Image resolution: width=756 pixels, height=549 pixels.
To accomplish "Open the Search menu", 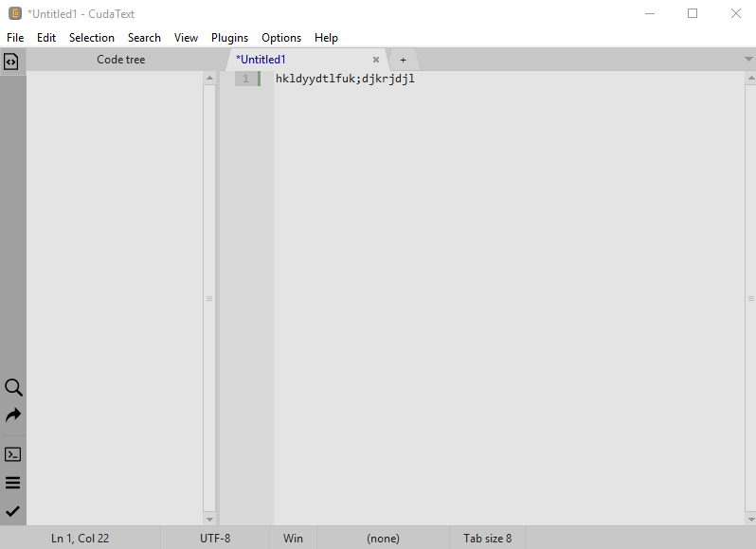I will click(144, 38).
